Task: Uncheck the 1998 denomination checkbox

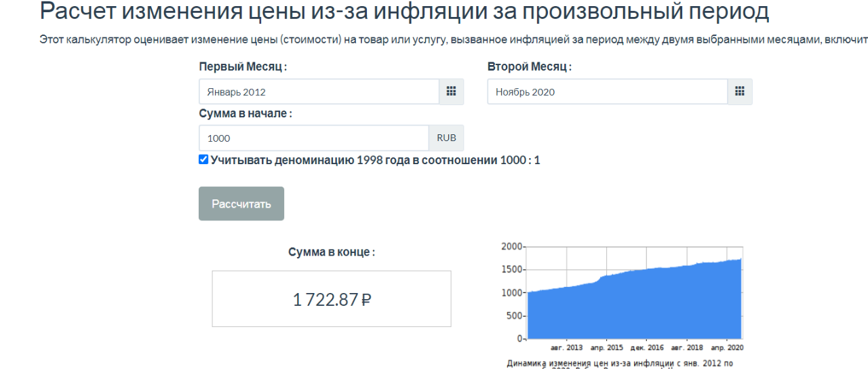Action: (203, 160)
